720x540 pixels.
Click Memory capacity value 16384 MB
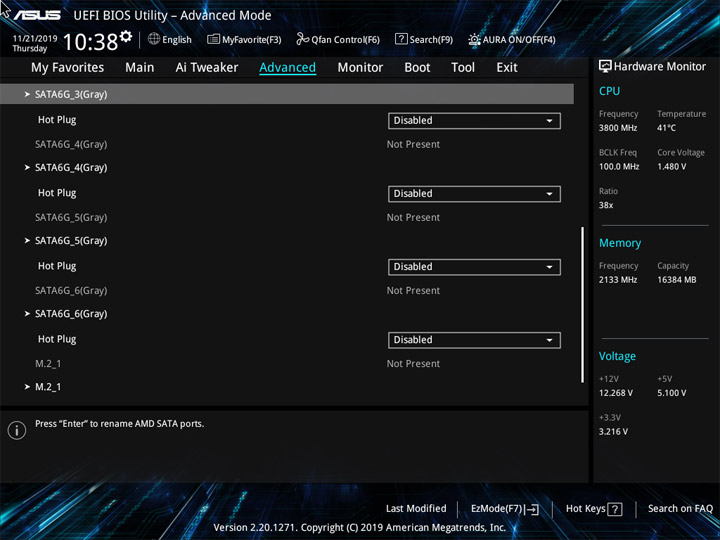coord(677,279)
